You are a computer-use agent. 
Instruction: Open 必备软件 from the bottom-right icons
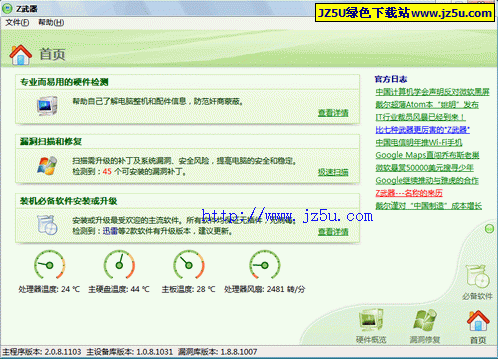tap(477, 282)
